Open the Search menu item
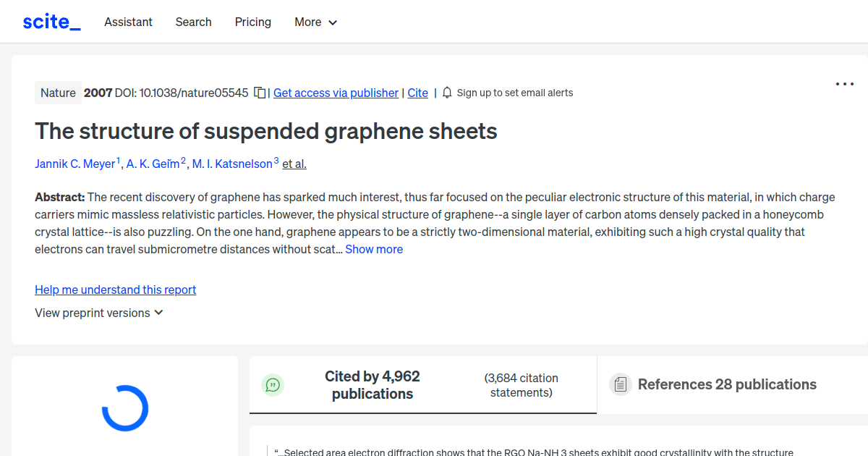The height and width of the screenshot is (456, 868). pyautogui.click(x=193, y=22)
